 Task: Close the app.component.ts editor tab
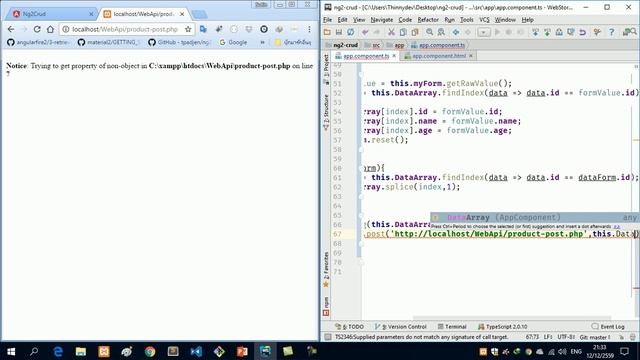click(394, 56)
